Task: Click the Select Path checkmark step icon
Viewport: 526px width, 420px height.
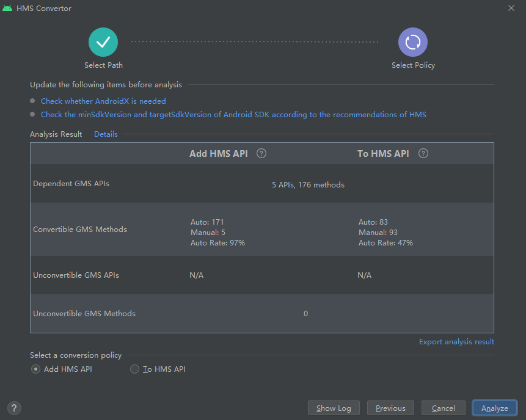Action: coord(103,42)
